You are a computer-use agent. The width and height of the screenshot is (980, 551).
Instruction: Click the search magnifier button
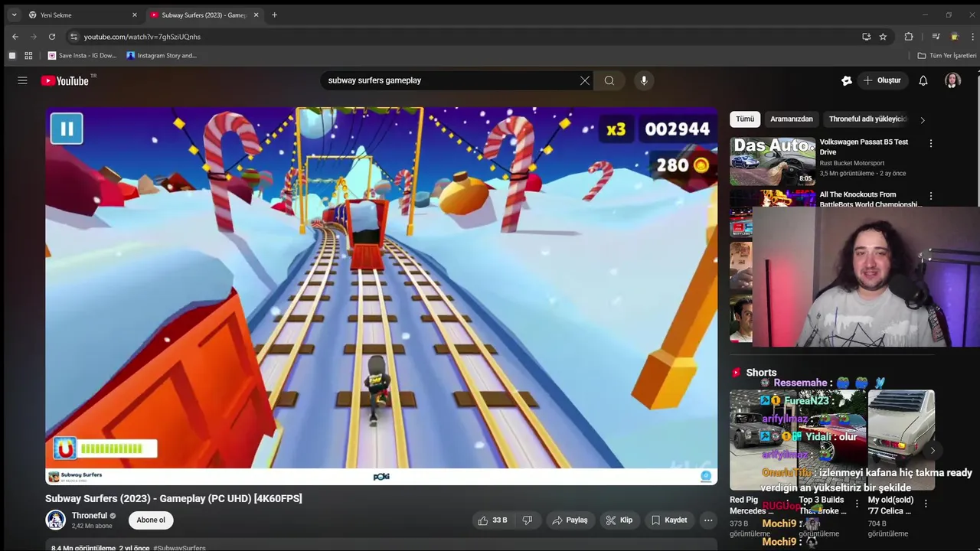point(609,80)
